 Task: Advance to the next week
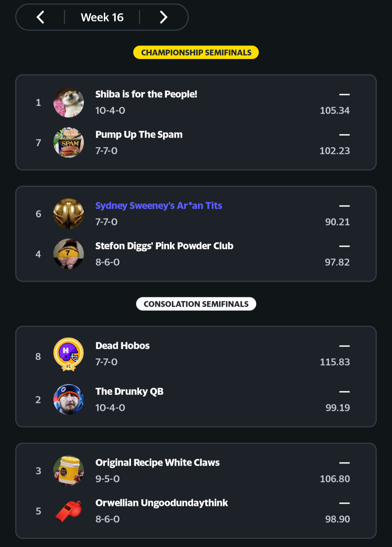click(x=164, y=17)
